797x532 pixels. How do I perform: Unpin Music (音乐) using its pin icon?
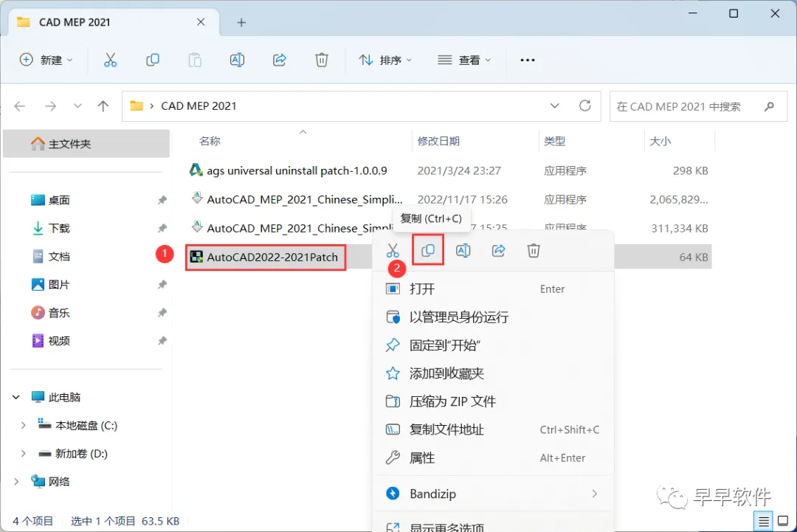pos(162,313)
